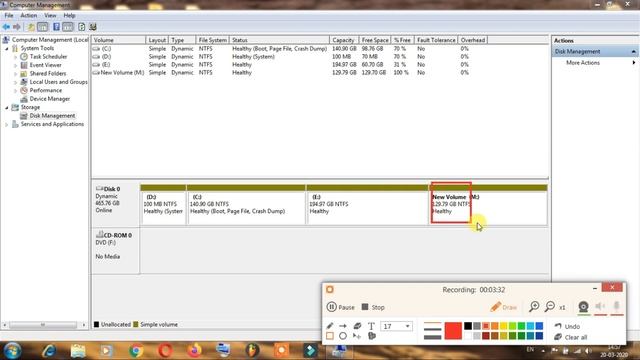Stop the screen recording
The width and height of the screenshot is (640, 360).
pyautogui.click(x=373, y=307)
